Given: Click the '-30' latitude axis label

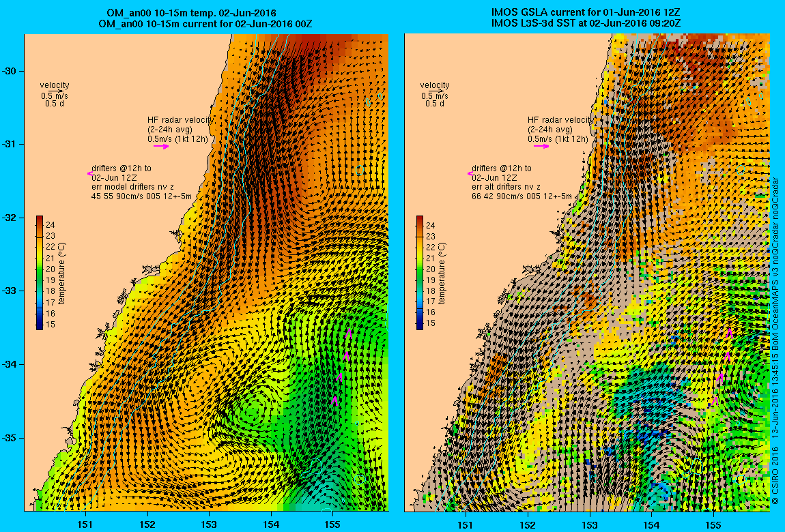Looking at the screenshot, I should (8, 71).
